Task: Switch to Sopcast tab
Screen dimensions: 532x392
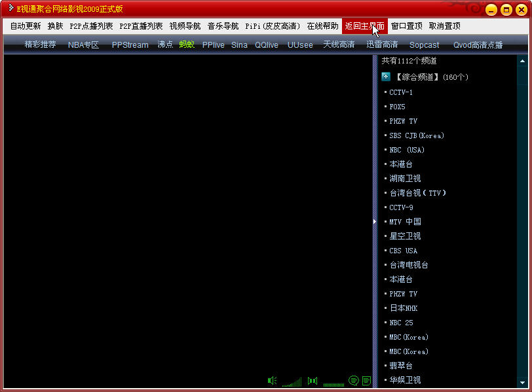Action: click(x=424, y=45)
